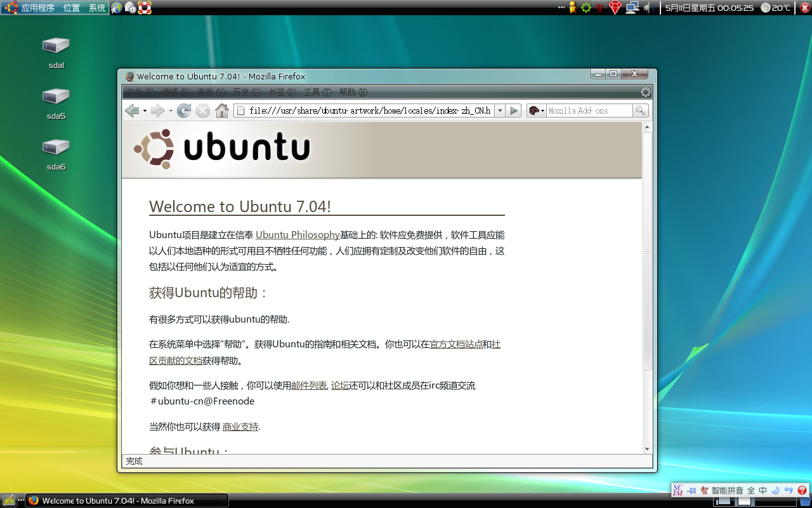Click the SCIM toolbar pin icon
This screenshot has width=812, height=508.
click(691, 490)
